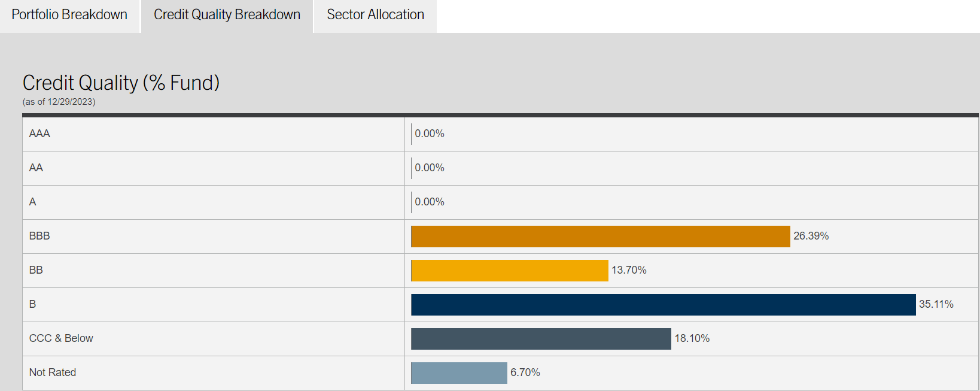The width and height of the screenshot is (980, 391).
Task: Click the 26.39% value
Action: point(811,236)
